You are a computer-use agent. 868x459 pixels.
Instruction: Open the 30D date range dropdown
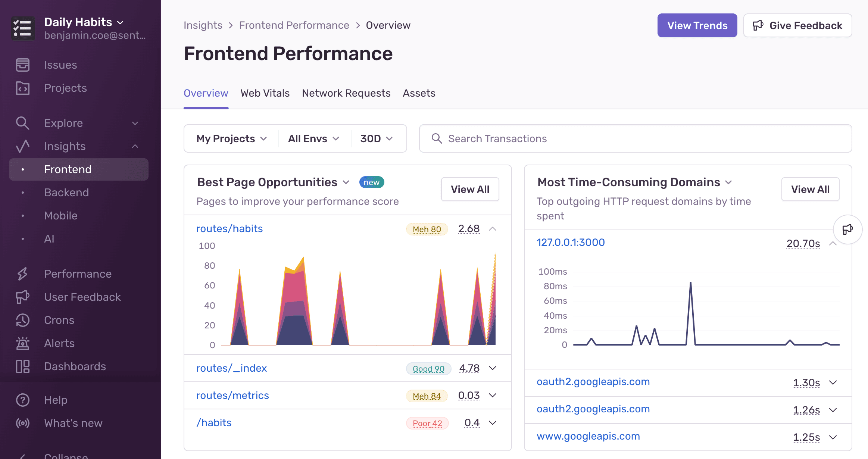377,138
